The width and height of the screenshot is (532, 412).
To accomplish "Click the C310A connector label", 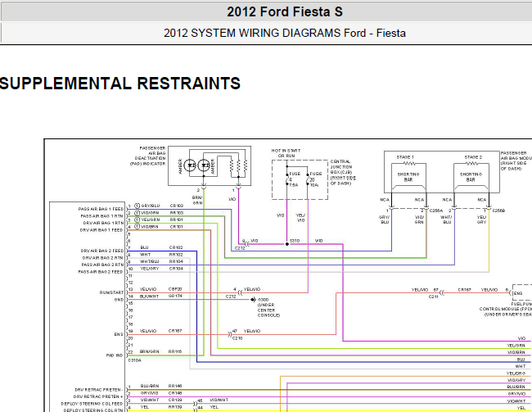I will [134, 360].
